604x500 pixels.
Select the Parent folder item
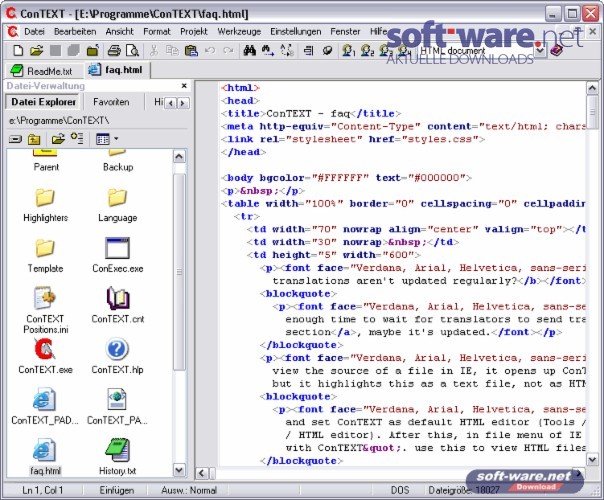tap(46, 161)
